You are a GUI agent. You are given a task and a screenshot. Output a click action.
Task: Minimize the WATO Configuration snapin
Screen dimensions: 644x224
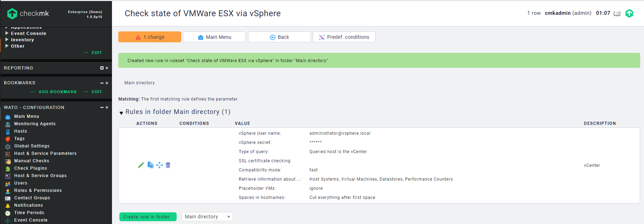pyautogui.click(x=102, y=108)
